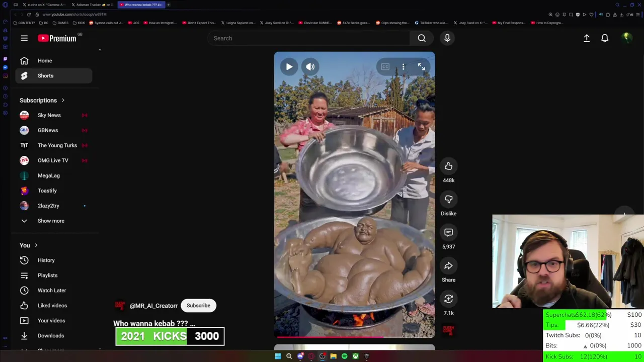Open Watch Later list
644x362 pixels.
[54, 291]
